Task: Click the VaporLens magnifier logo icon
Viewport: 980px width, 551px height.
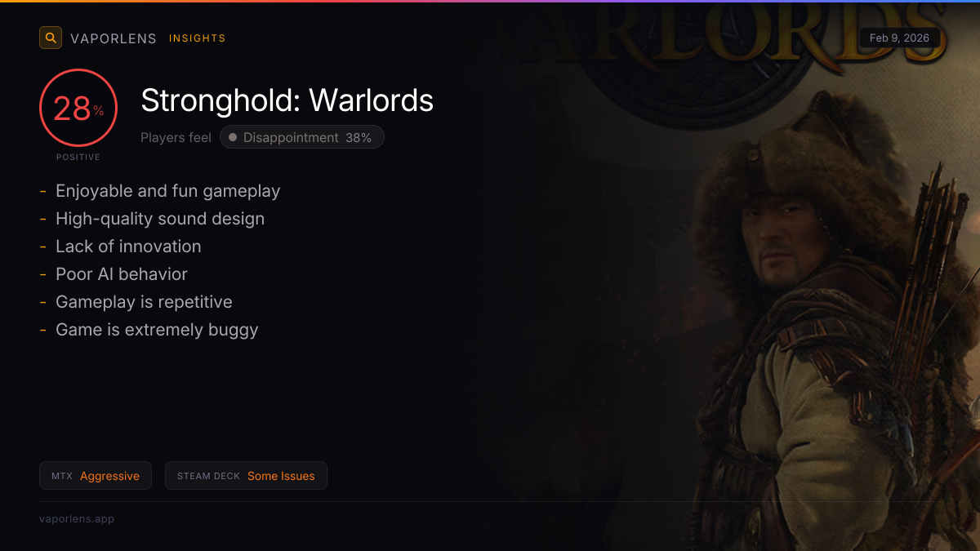Action: point(51,38)
